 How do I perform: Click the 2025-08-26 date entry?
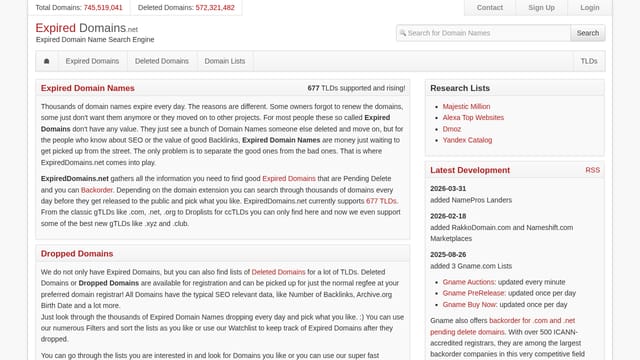448,255
